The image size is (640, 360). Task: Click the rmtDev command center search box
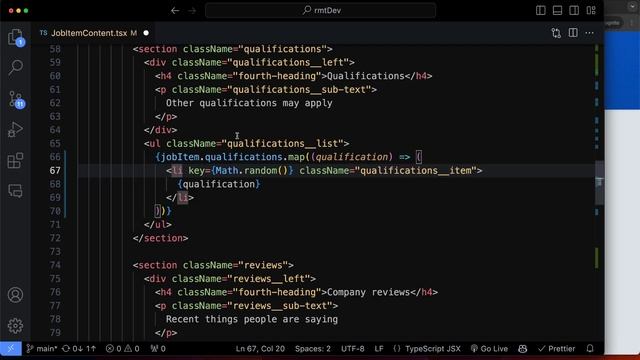(320, 11)
